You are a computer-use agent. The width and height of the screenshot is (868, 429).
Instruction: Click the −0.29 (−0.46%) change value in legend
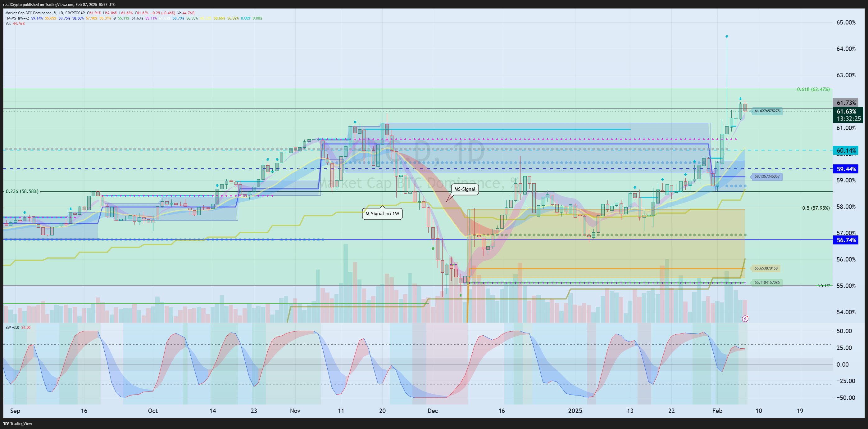coord(162,13)
